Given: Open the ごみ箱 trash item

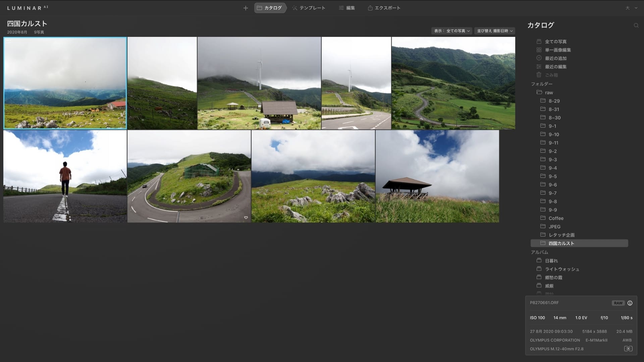Looking at the screenshot, I should [x=551, y=75].
